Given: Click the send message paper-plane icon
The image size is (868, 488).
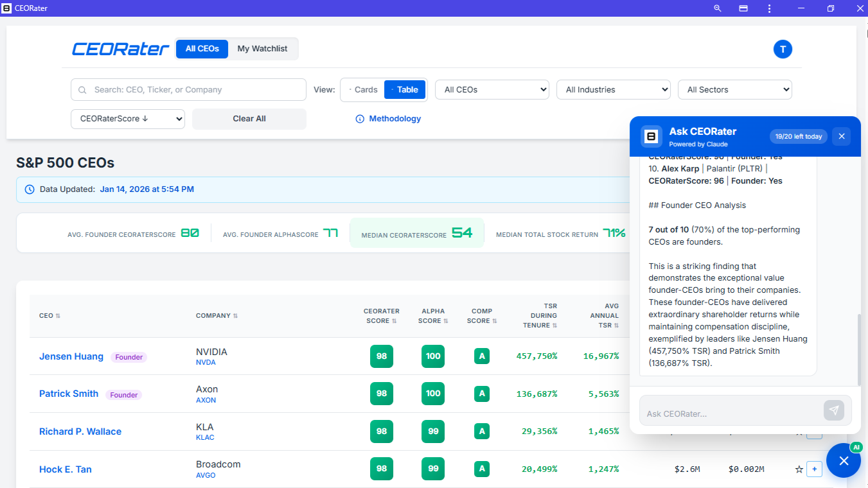Looking at the screenshot, I should pyautogui.click(x=834, y=410).
